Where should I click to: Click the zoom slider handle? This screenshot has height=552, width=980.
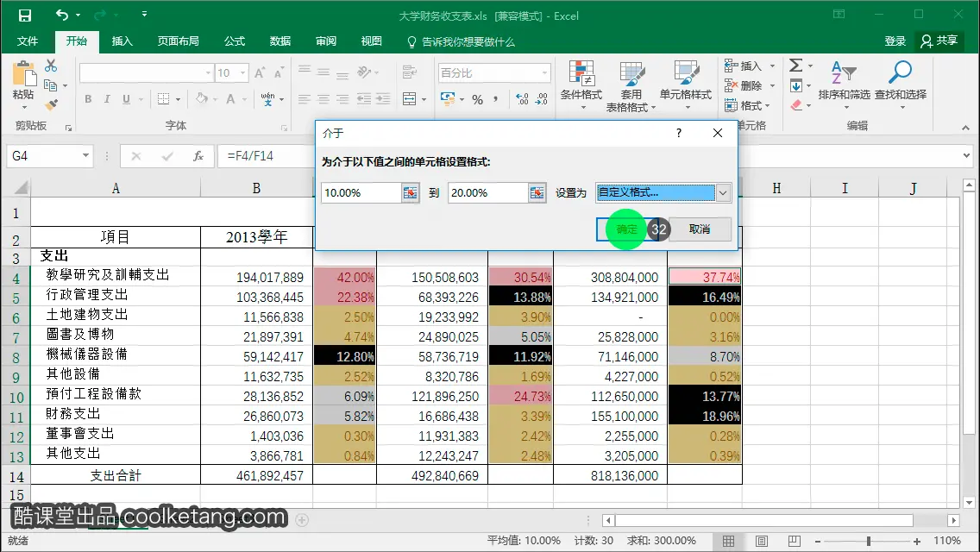[868, 542]
